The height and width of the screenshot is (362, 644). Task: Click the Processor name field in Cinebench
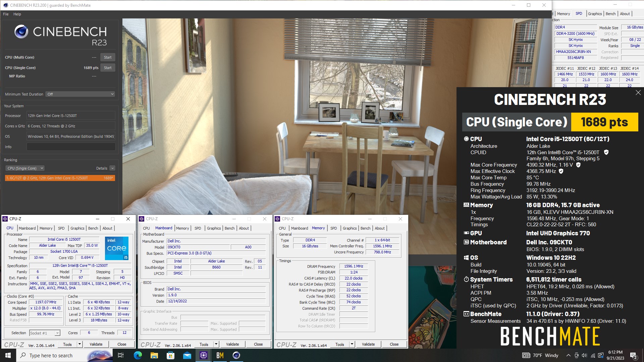71,116
